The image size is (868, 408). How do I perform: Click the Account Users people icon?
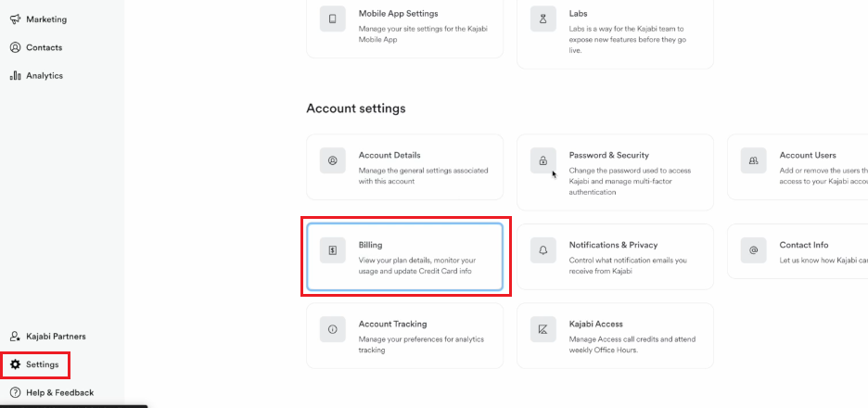click(753, 160)
